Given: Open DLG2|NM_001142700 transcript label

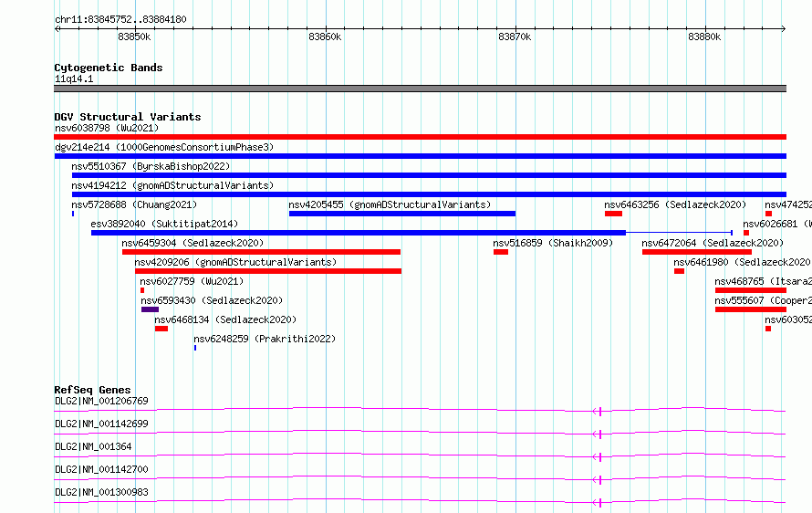Looking at the screenshot, I should click(101, 469).
